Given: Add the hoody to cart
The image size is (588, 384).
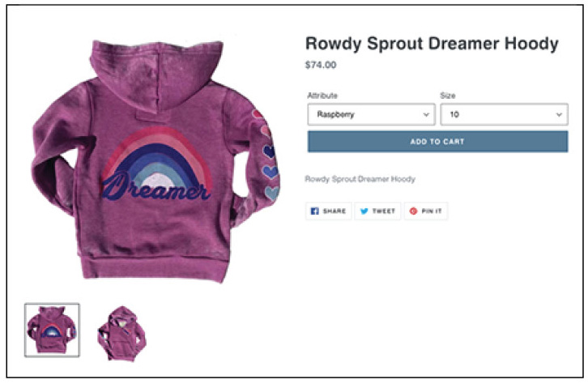Looking at the screenshot, I should click(437, 142).
